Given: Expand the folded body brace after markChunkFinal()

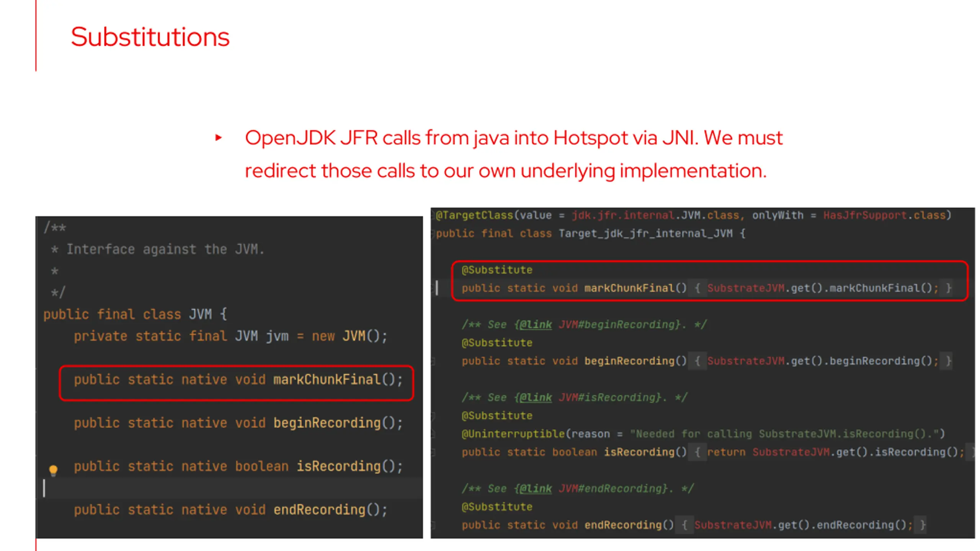Looking at the screenshot, I should 697,288.
